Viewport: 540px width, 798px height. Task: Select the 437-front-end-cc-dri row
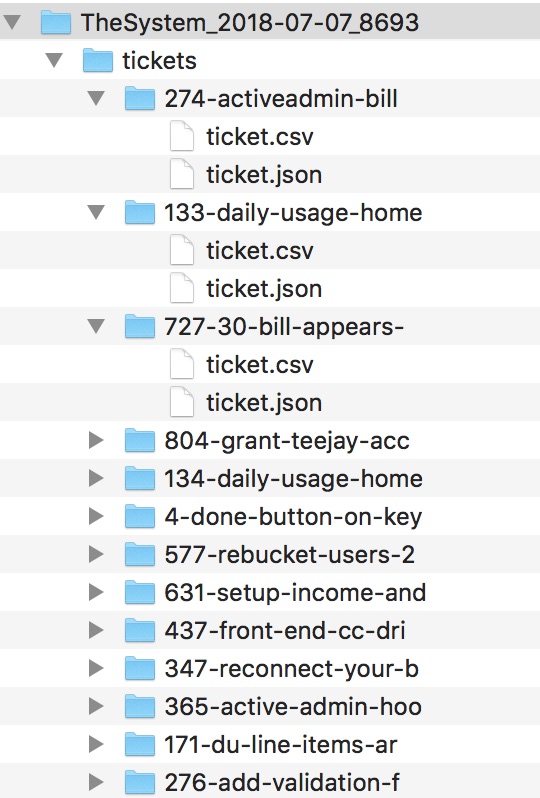coord(270,631)
